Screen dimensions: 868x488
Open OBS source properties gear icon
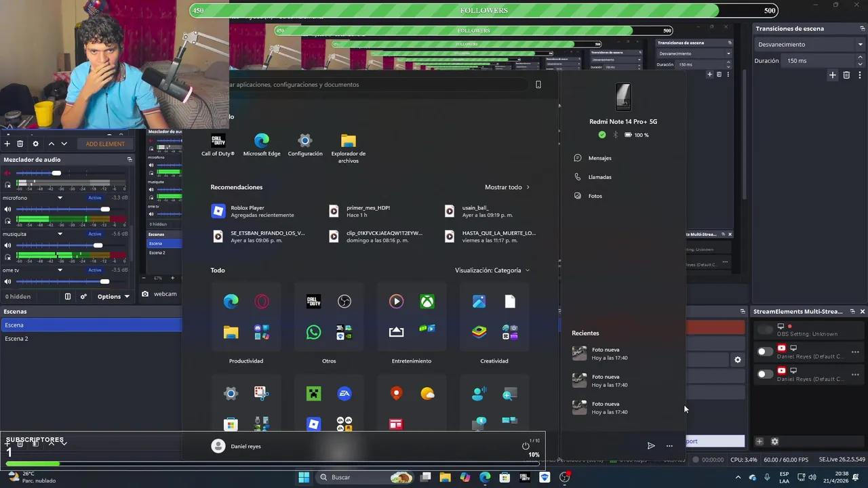click(35, 144)
